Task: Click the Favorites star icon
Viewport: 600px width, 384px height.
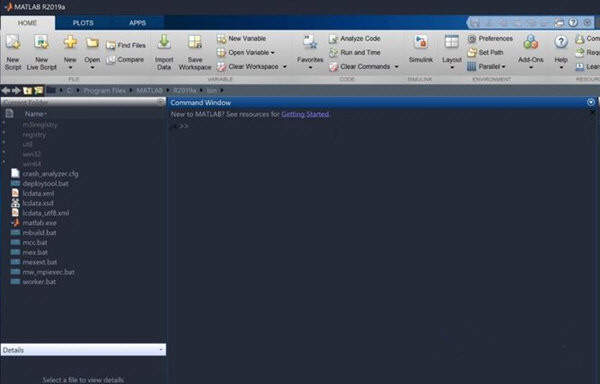Action: point(310,42)
